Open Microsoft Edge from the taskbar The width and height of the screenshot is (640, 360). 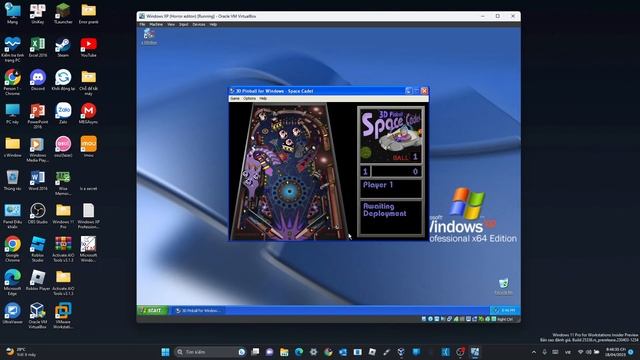tap(299, 352)
